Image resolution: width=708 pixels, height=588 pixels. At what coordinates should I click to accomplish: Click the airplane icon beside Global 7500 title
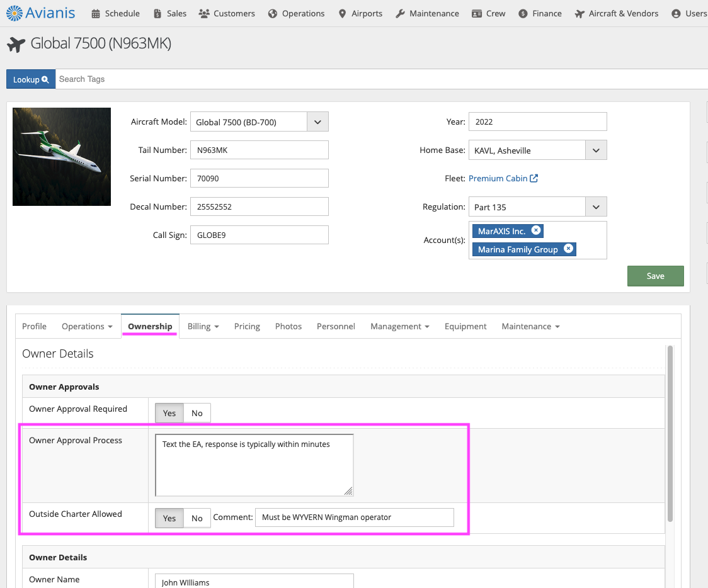tap(16, 44)
